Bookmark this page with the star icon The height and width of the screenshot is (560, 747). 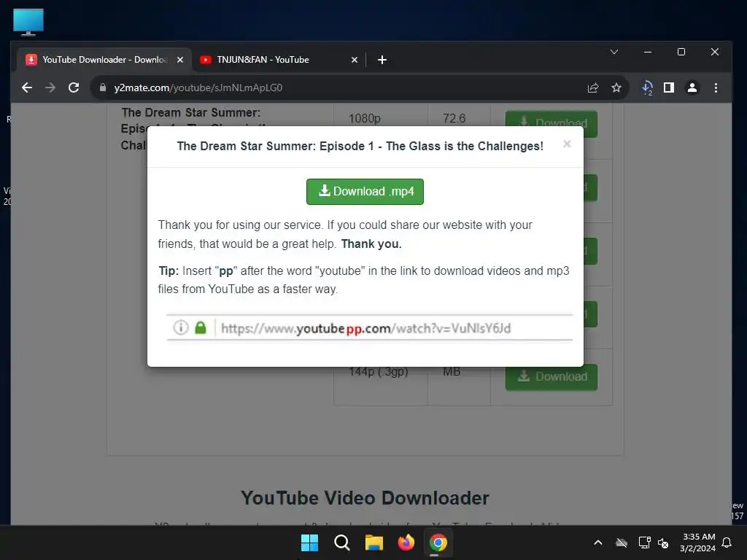click(616, 87)
